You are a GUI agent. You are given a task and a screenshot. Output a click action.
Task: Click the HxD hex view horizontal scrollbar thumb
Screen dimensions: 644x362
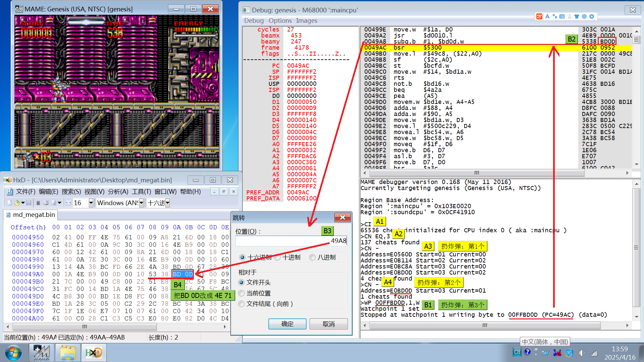(x=85, y=326)
